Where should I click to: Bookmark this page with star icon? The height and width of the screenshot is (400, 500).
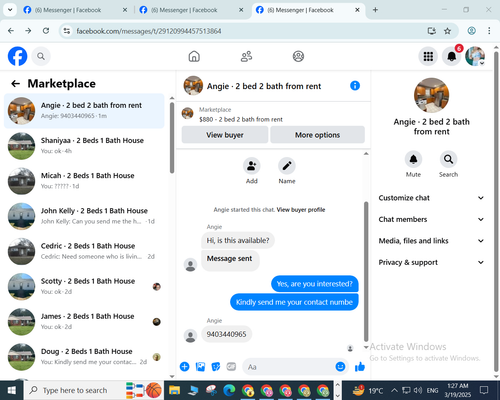click(x=447, y=31)
